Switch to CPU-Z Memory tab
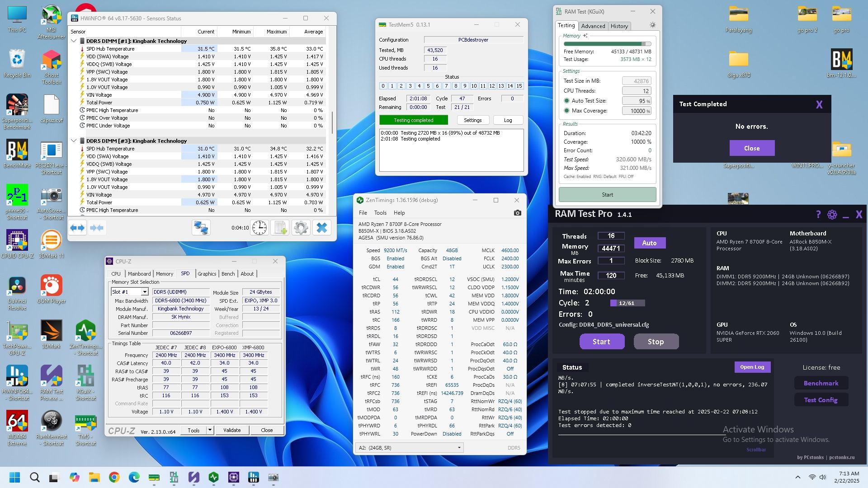Viewport: 868px width, 488px height. pyautogui.click(x=164, y=274)
